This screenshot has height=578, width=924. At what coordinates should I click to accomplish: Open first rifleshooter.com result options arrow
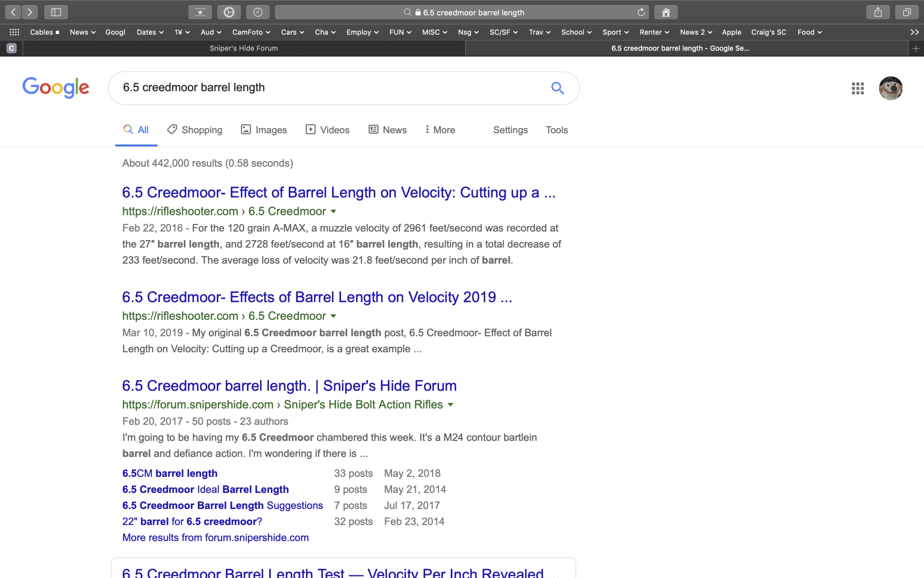(333, 211)
